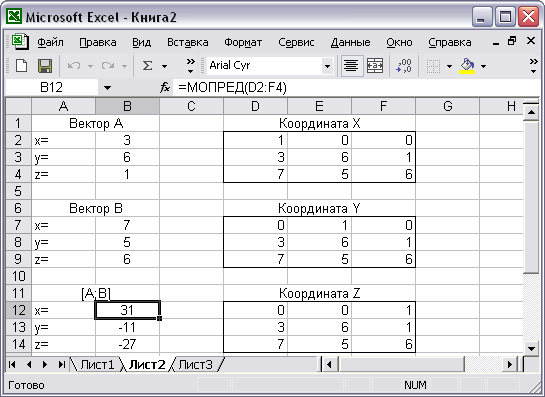This screenshot has height=397, width=545.
Task: Select row 5 header
Action: coord(19,191)
